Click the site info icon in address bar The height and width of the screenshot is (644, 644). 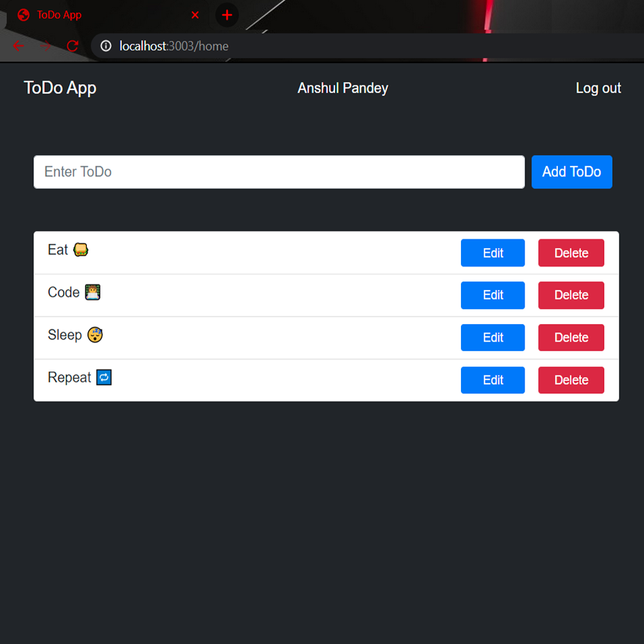(106, 46)
